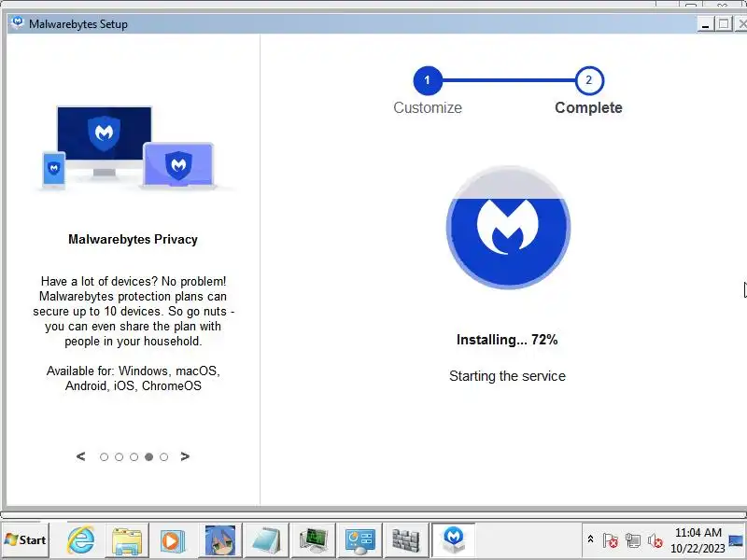Click the Customize step label

point(428,107)
